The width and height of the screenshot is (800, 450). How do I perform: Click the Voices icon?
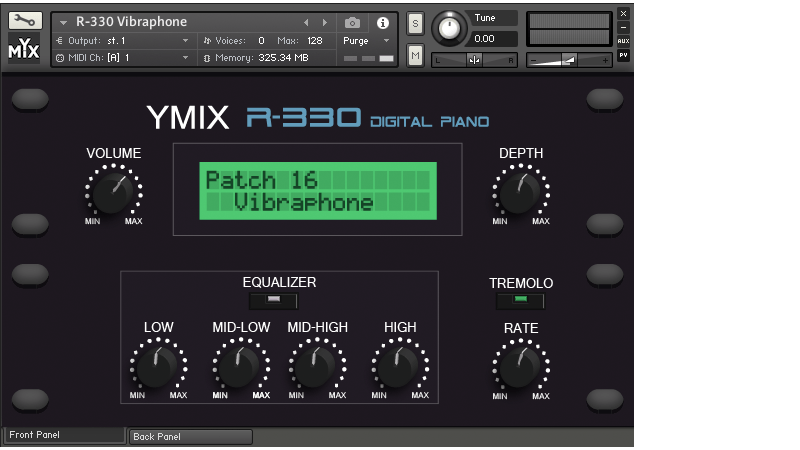coord(207,41)
